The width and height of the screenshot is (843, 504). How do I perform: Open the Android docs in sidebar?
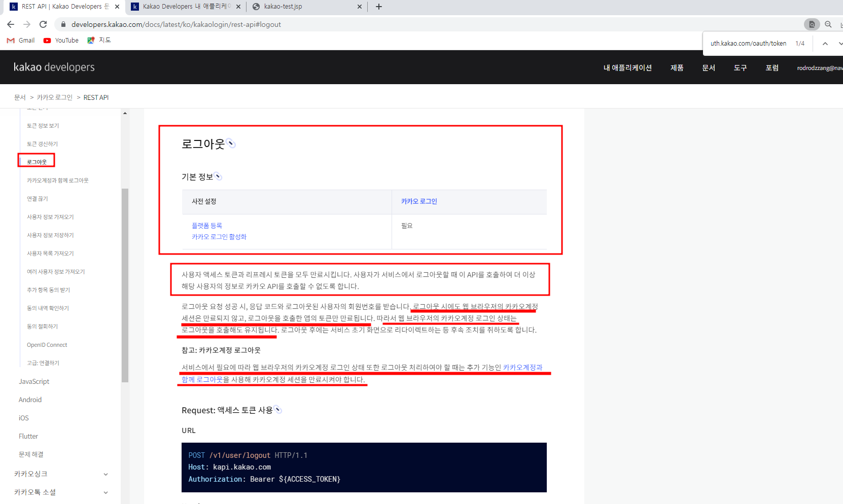[x=30, y=400]
